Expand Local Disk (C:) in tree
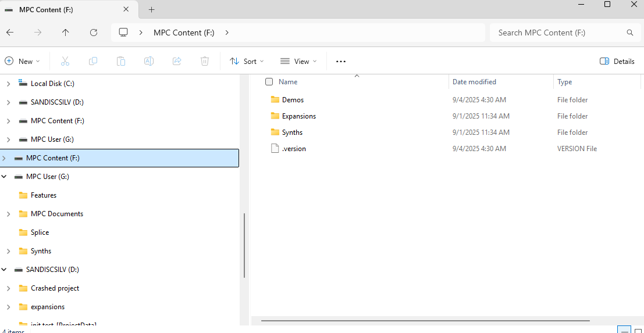This screenshot has height=333, width=644. [x=9, y=84]
